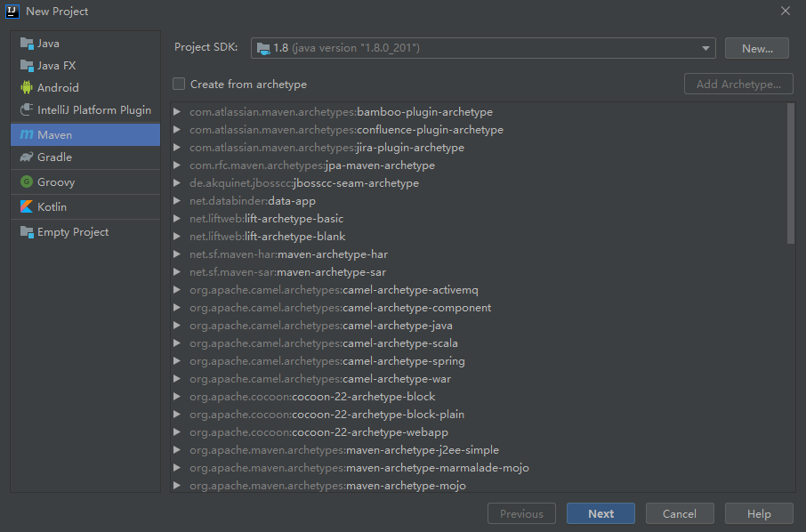Viewport: 806px width, 532px height.
Task: Click the Previous button
Action: point(521,513)
